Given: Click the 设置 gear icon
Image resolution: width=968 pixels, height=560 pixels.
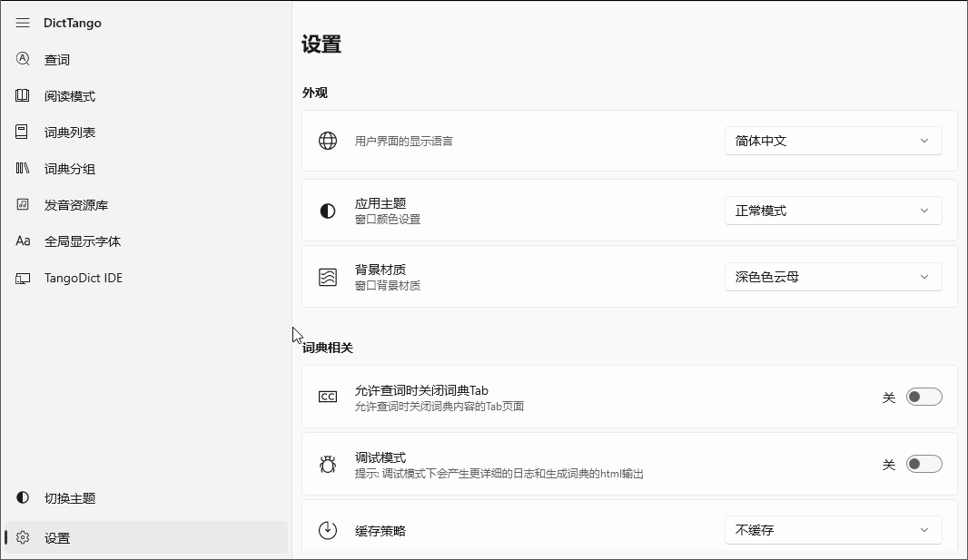Looking at the screenshot, I should 23,537.
